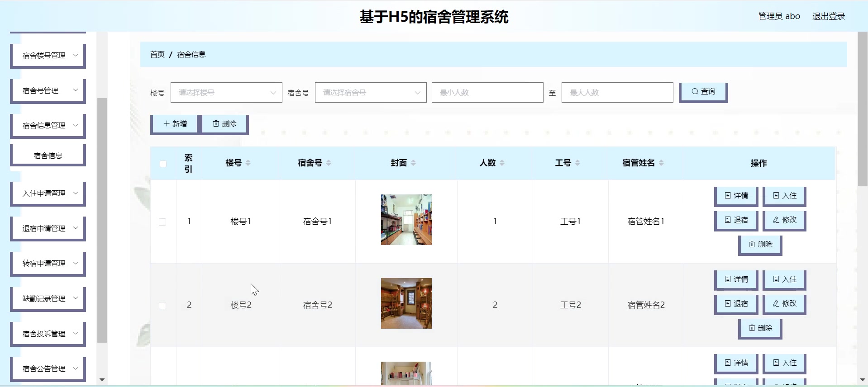868x387 pixels.
Task: Click 退出登录 logout link
Action: [x=829, y=16]
